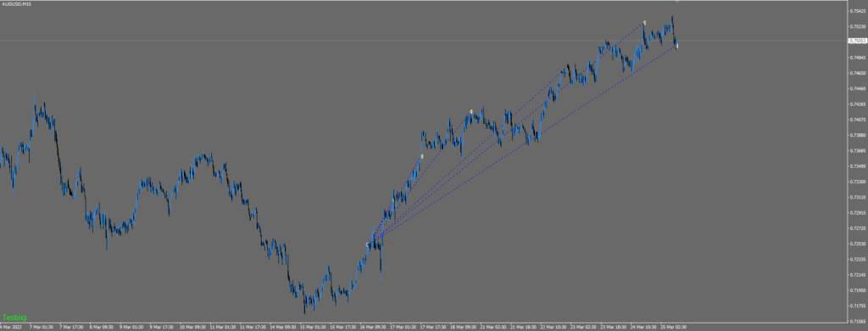The height and width of the screenshot is (331, 868).
Task: Select the white trade entry arrow near 0.72530
Action: 368,244
